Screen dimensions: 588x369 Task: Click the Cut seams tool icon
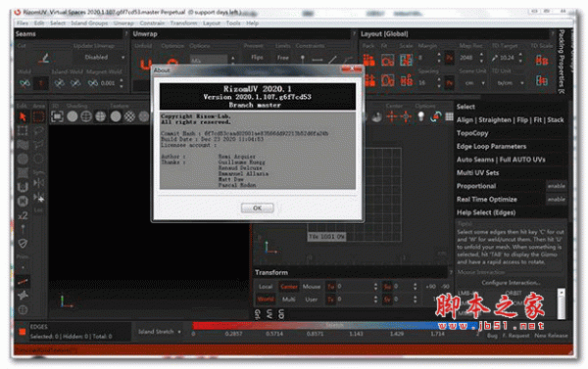point(44,58)
